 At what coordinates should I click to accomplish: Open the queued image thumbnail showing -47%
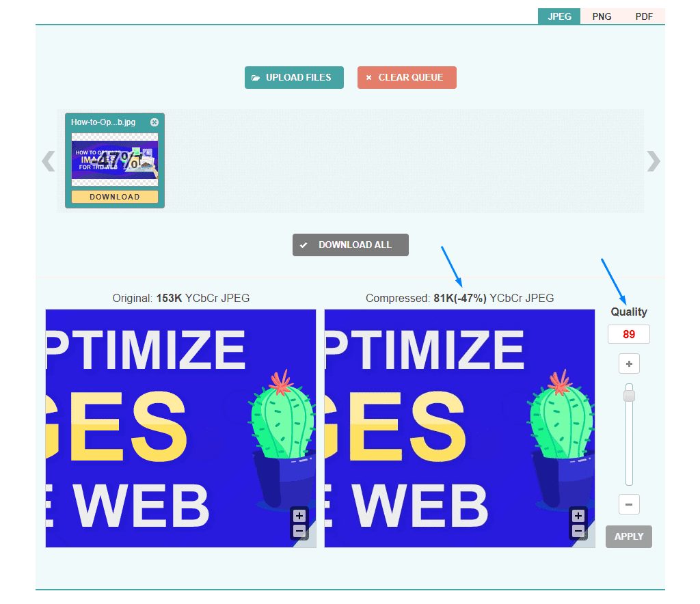click(x=115, y=160)
